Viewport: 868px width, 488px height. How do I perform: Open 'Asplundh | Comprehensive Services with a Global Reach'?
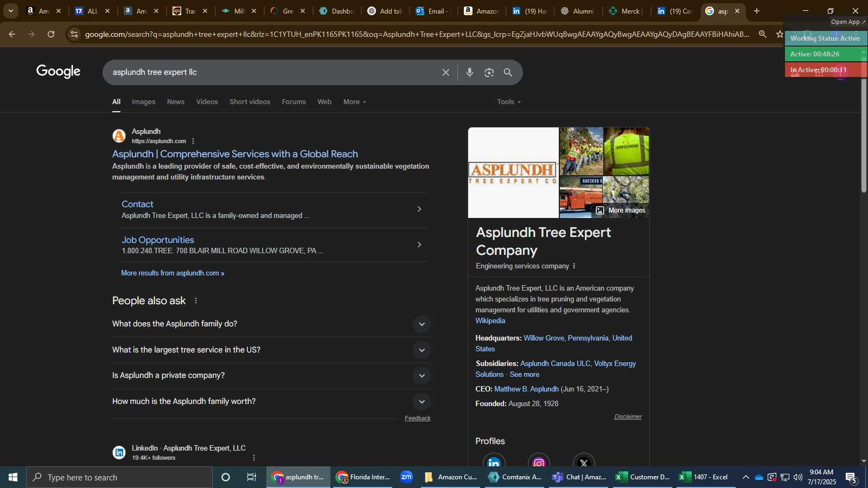click(x=235, y=154)
